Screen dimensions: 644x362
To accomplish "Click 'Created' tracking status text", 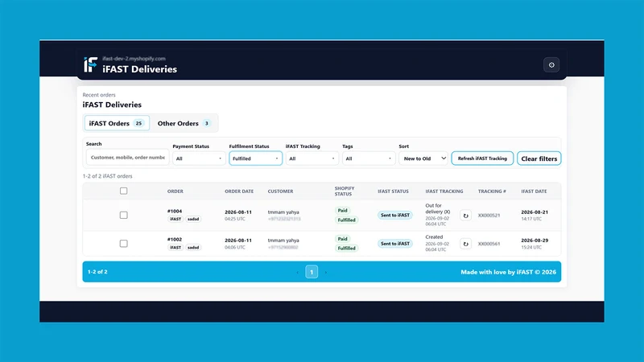I will click(x=434, y=237).
